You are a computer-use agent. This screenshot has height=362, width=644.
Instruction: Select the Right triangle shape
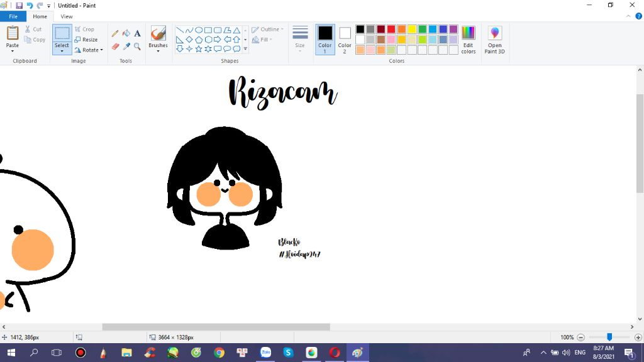pyautogui.click(x=179, y=40)
